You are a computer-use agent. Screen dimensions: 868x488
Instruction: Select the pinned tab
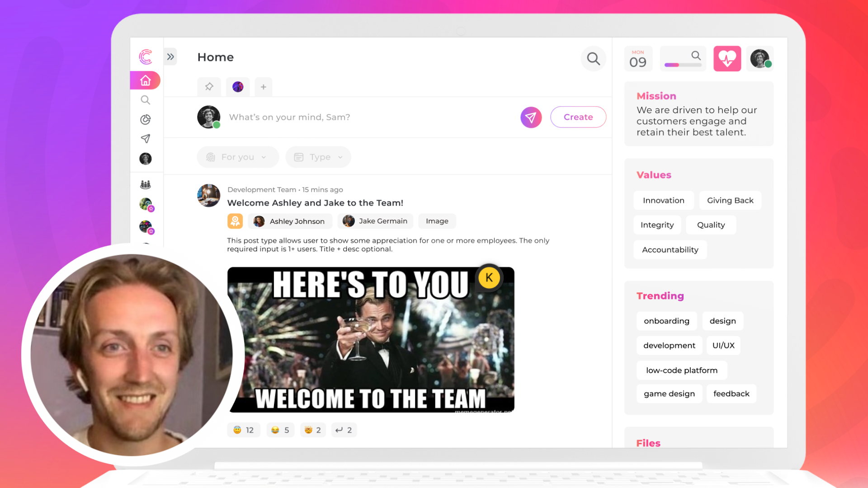point(209,87)
